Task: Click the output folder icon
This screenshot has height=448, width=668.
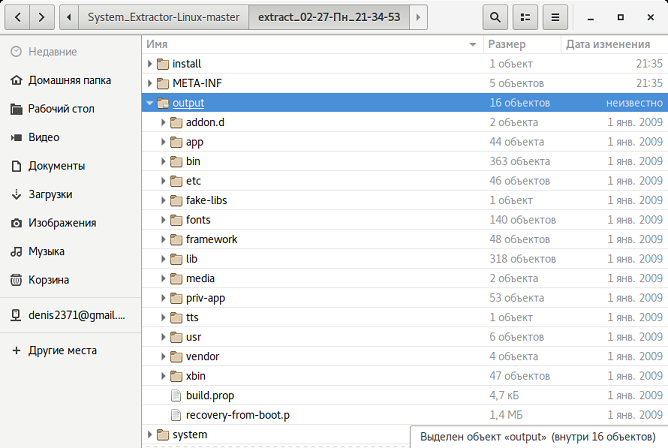Action: click(163, 103)
